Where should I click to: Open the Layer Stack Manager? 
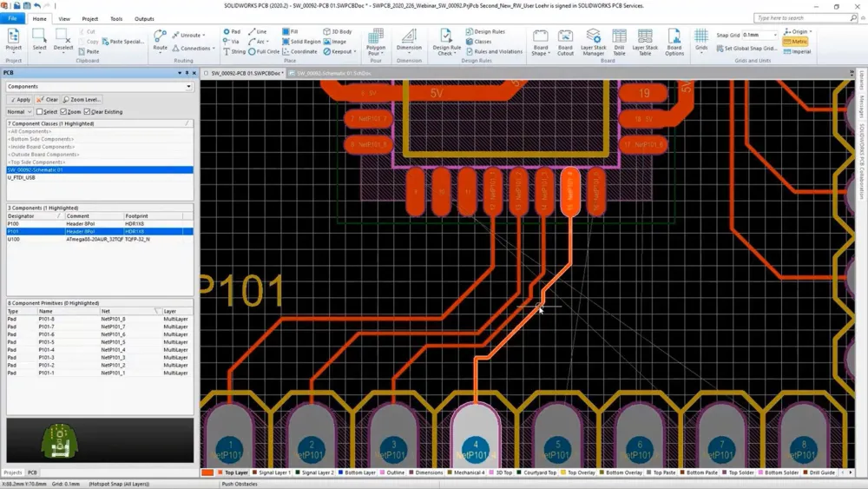[x=593, y=43]
